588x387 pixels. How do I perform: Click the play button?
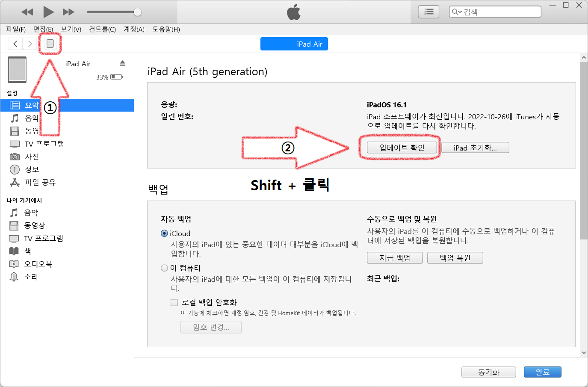48,12
